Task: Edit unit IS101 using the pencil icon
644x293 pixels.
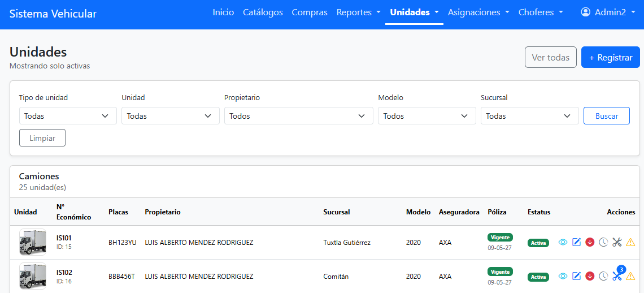Action: click(577, 243)
